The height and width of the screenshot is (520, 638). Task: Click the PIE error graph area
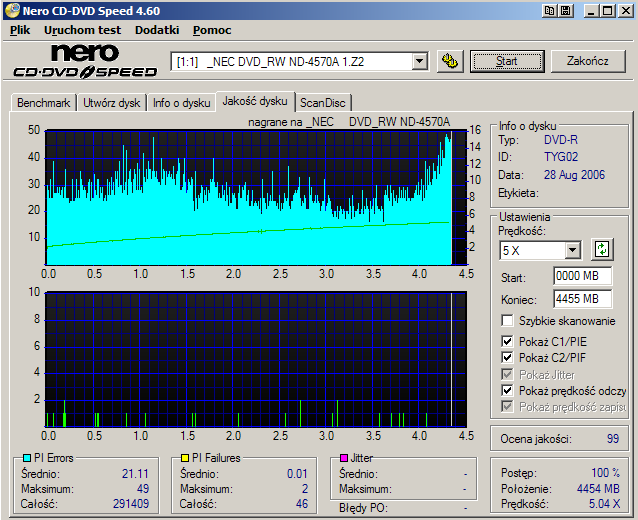(x=256, y=197)
